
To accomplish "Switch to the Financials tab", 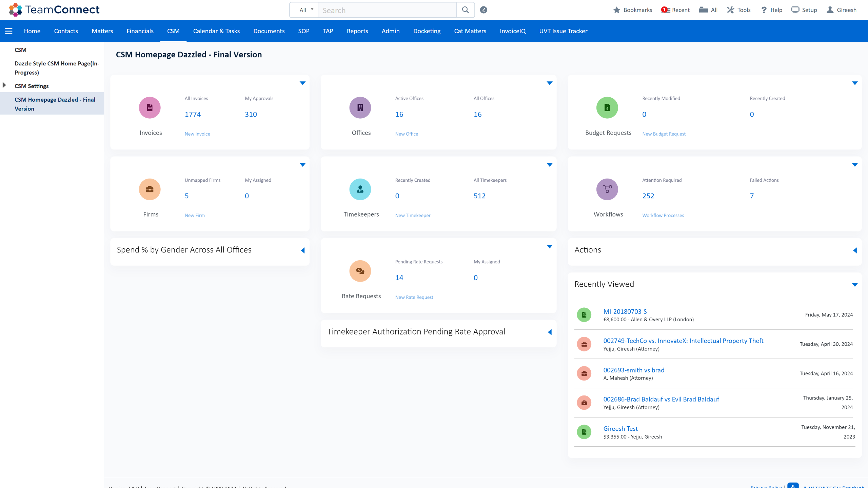I will click(140, 31).
